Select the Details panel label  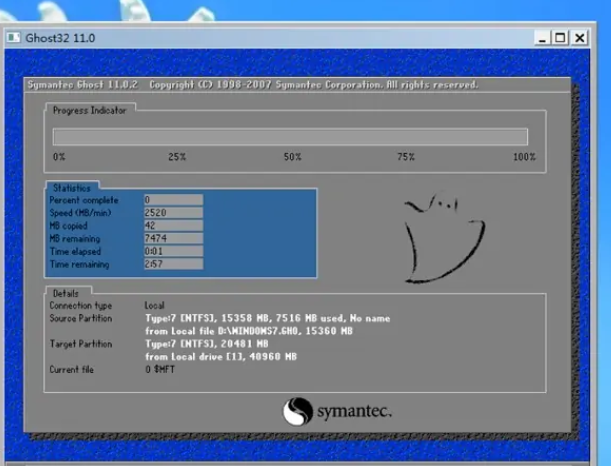tap(65, 293)
